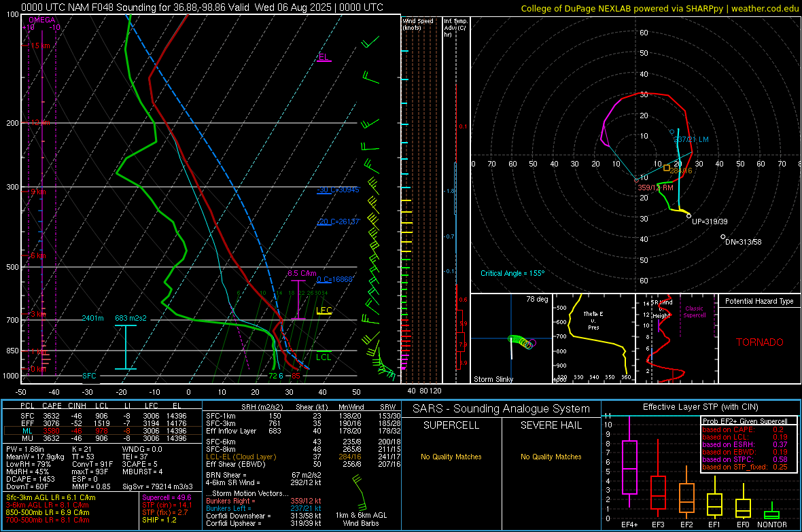The height and width of the screenshot is (532, 802).
Task: Select the -20 C=26137' height label
Action: [x=338, y=221]
